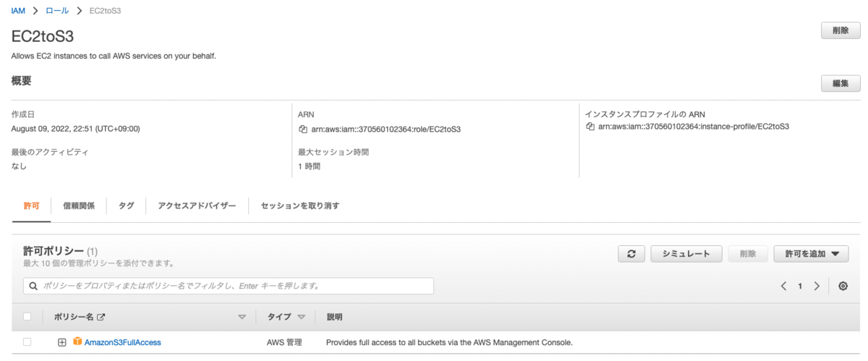Copy the instance profile ARN with the copy icon
Viewport: 868px width, 361px height.
(590, 127)
